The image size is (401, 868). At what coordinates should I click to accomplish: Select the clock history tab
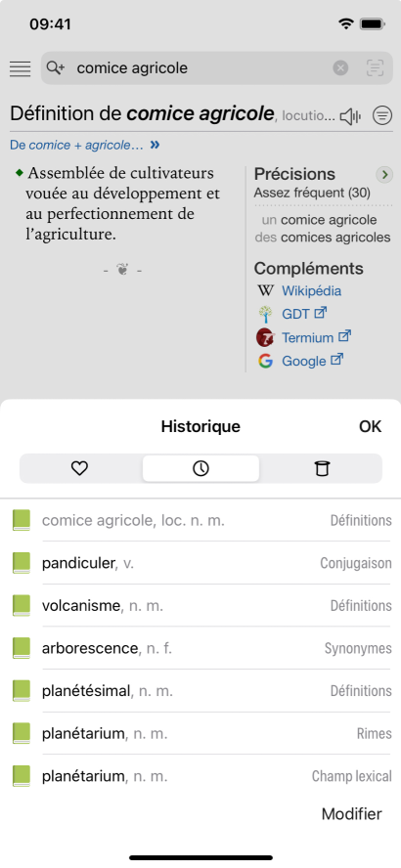click(200, 469)
